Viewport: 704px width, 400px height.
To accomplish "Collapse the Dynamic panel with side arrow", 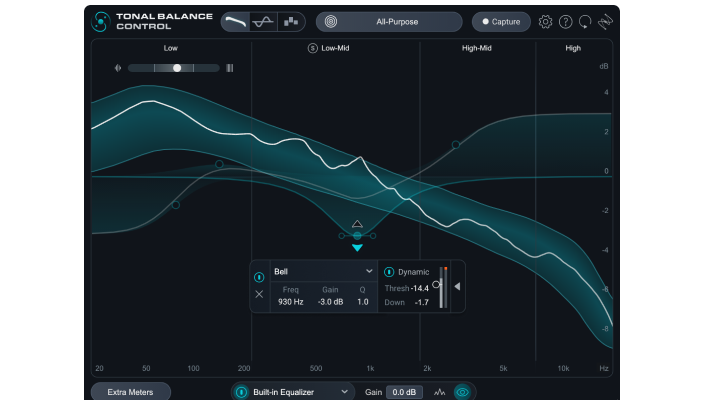I will pyautogui.click(x=457, y=286).
